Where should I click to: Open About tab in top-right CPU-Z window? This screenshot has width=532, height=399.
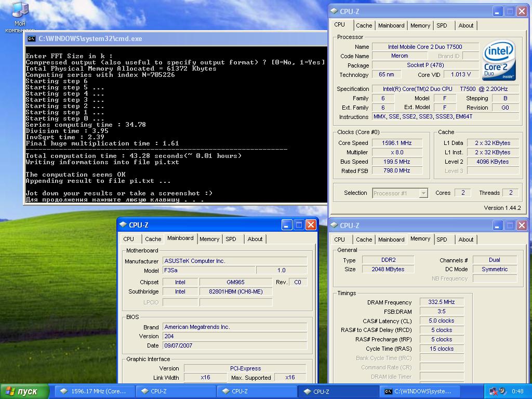466,25
